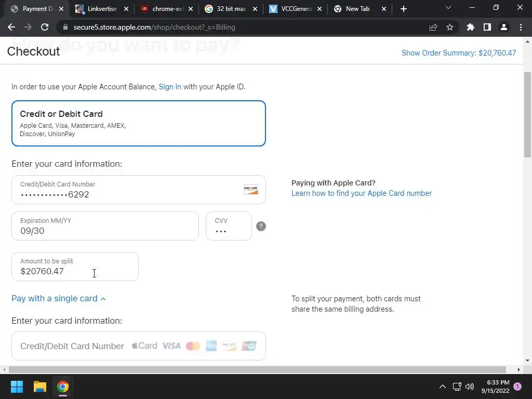Open the clock showing 6:33 PM
Screen dimensions: 532x399
(x=495, y=387)
